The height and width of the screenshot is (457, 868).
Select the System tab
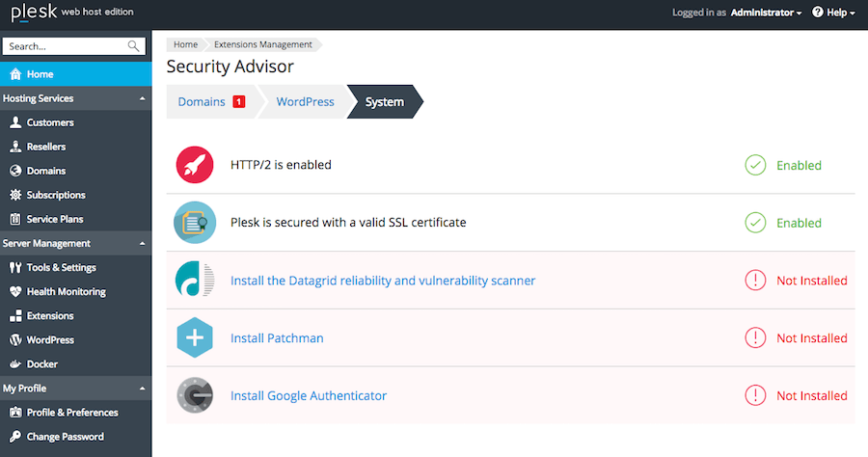click(384, 102)
